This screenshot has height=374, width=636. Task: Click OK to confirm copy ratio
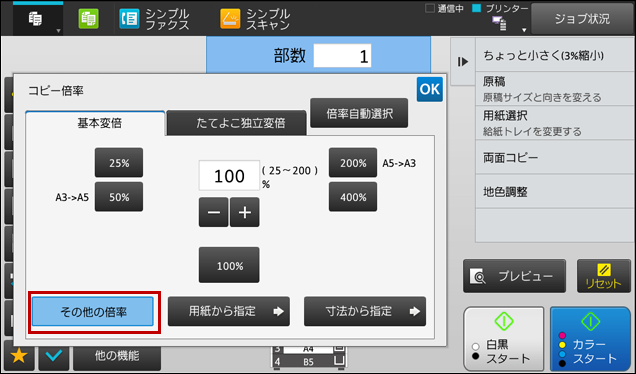coord(430,89)
